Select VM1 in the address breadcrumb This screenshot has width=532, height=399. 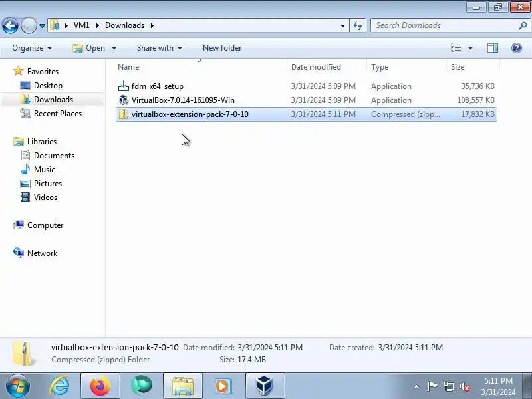click(81, 25)
